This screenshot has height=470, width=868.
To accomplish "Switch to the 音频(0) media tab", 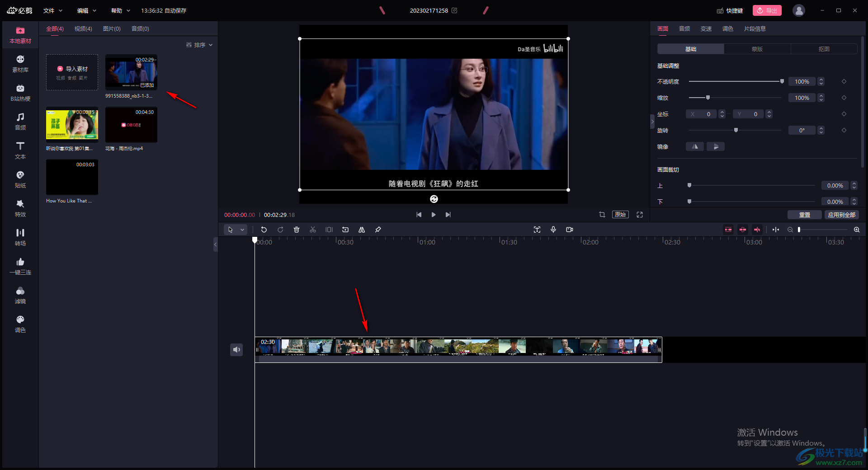I will click(x=140, y=28).
